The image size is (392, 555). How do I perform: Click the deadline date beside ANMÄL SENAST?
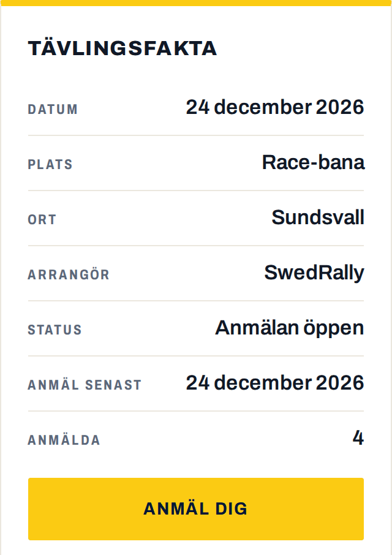tap(275, 383)
